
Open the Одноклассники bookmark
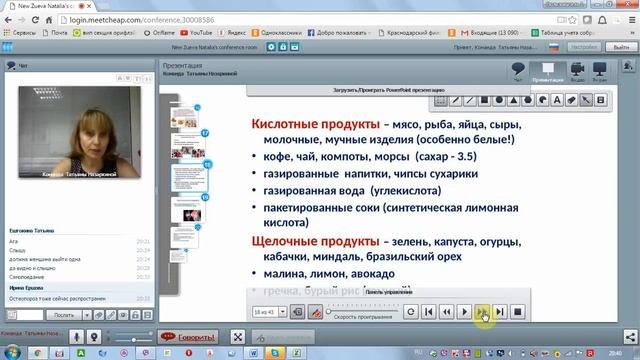pyautogui.click(x=277, y=33)
